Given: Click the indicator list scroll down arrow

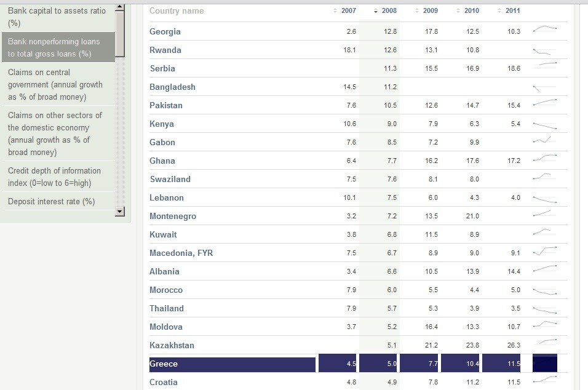Looking at the screenshot, I should point(119,212).
